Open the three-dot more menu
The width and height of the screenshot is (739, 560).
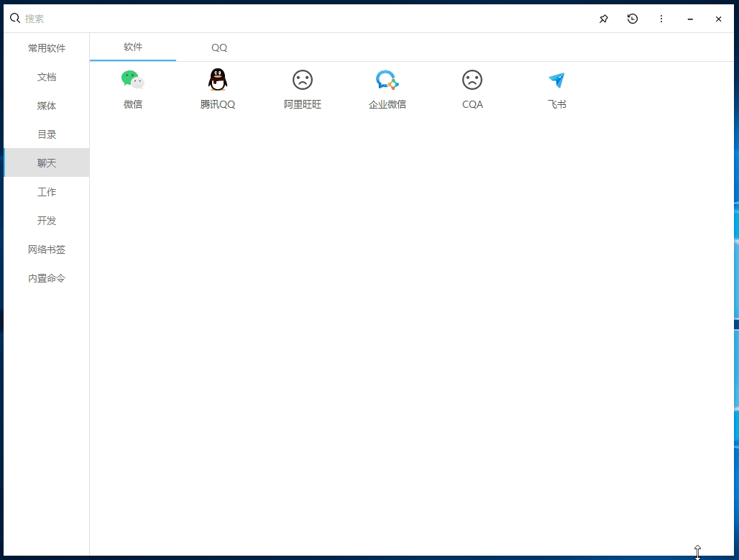click(x=661, y=19)
